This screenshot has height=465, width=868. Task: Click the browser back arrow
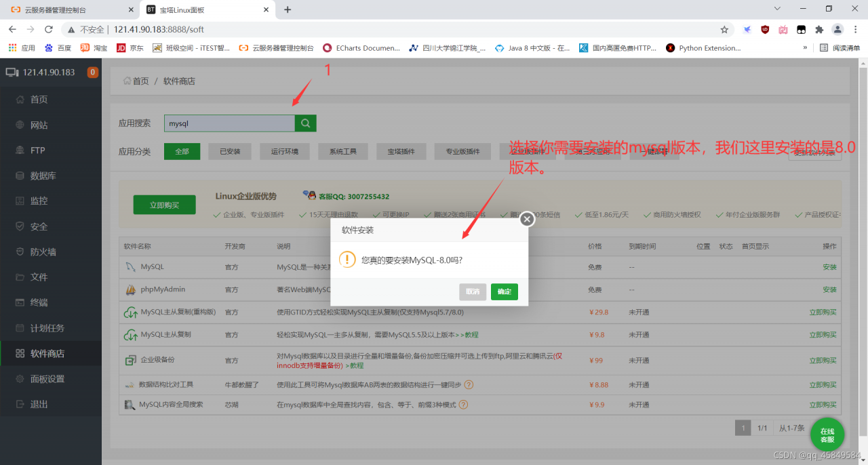[12, 30]
